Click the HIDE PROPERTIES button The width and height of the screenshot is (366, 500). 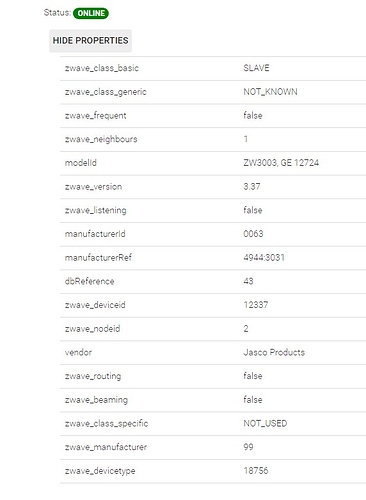[x=90, y=41]
